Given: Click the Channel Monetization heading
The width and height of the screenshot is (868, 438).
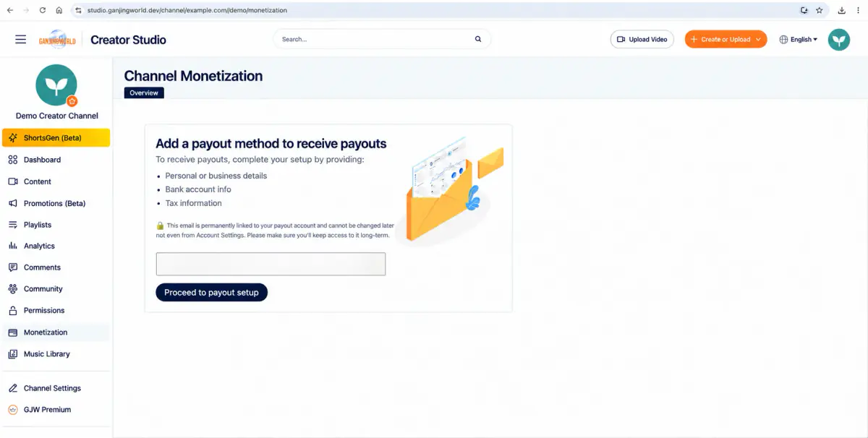Looking at the screenshot, I should (193, 76).
